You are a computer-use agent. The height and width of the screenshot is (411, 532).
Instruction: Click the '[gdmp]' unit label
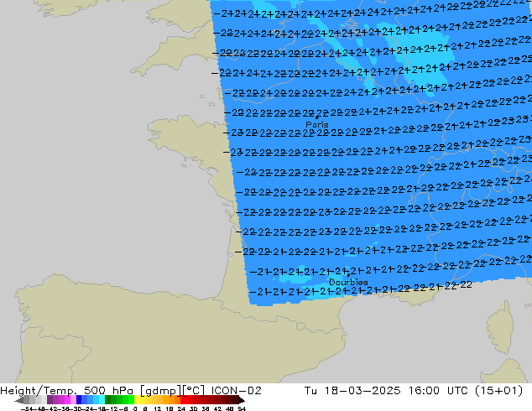(160, 391)
